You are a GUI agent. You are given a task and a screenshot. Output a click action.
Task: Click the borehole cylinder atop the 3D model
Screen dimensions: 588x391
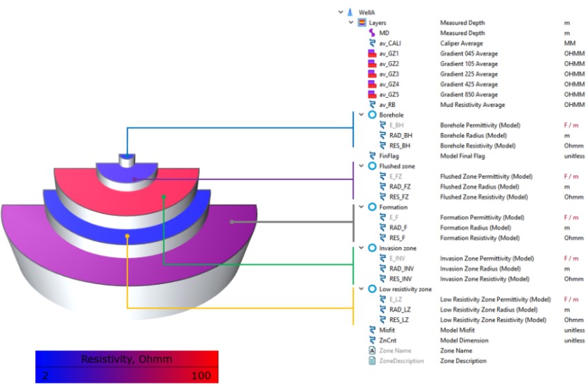125,159
